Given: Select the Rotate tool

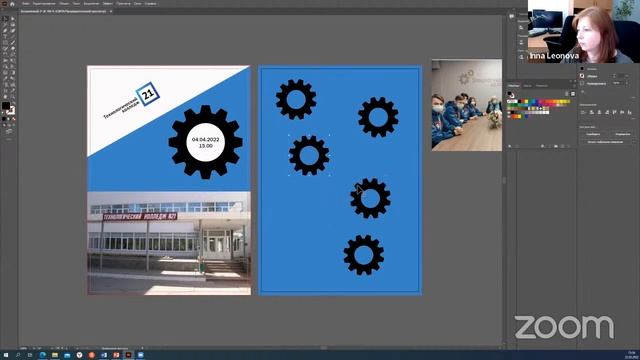Looking at the screenshot, I should coord(5,53).
